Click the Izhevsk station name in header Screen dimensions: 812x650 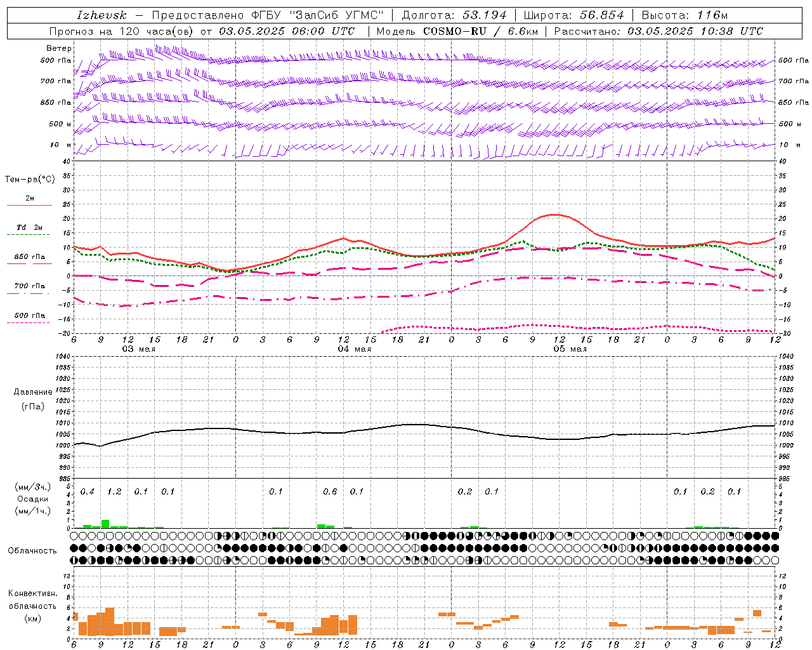101,15
